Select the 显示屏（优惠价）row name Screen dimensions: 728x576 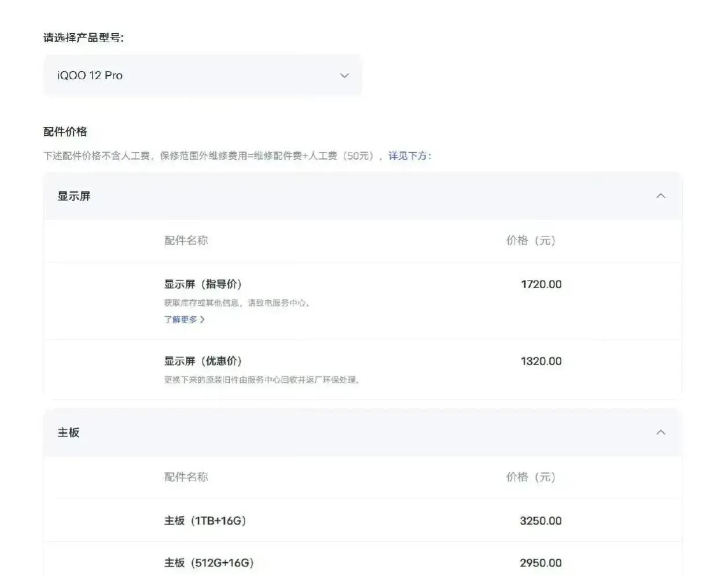coord(203,361)
